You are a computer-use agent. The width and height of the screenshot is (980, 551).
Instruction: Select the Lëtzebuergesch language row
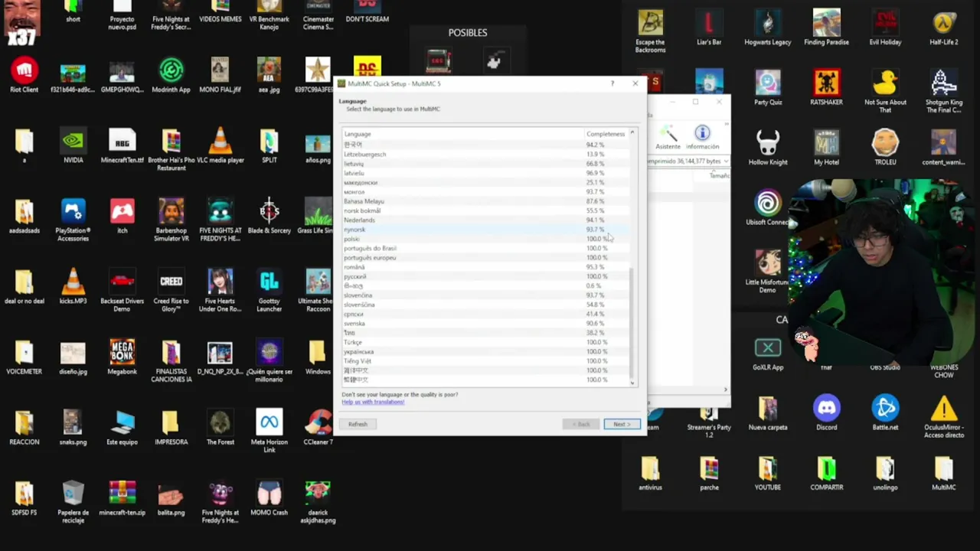click(x=485, y=154)
